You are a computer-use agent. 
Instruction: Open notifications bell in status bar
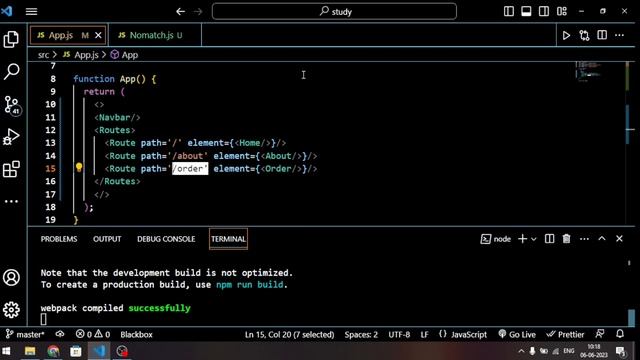pyautogui.click(x=620, y=334)
